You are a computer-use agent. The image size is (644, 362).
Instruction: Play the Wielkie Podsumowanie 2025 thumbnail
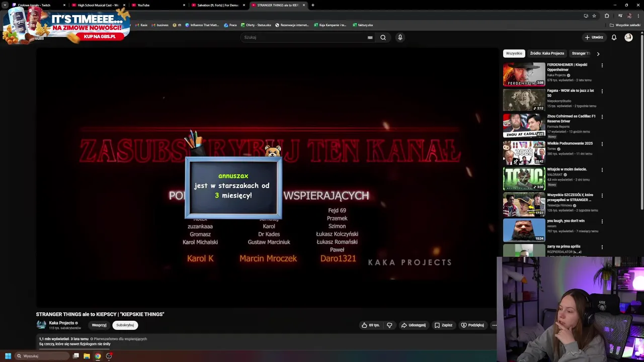coord(524,152)
